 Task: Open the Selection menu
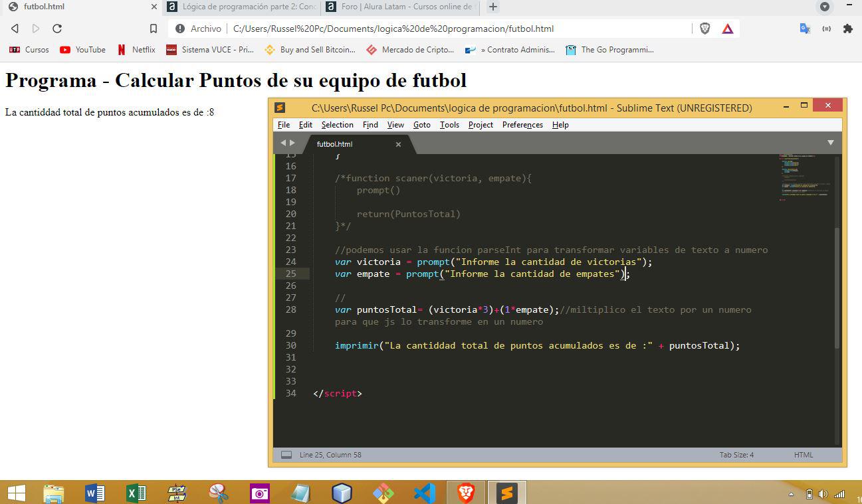[338, 125]
